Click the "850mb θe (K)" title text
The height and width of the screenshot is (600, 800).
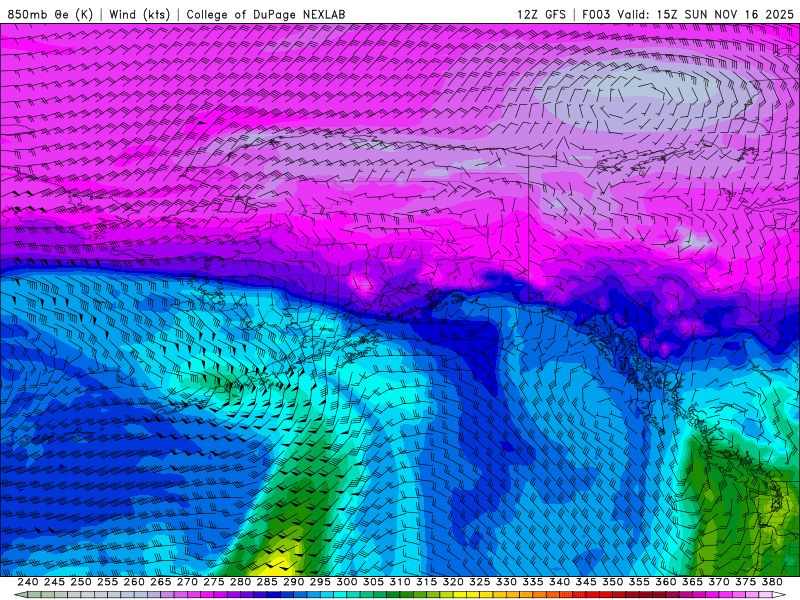point(50,14)
